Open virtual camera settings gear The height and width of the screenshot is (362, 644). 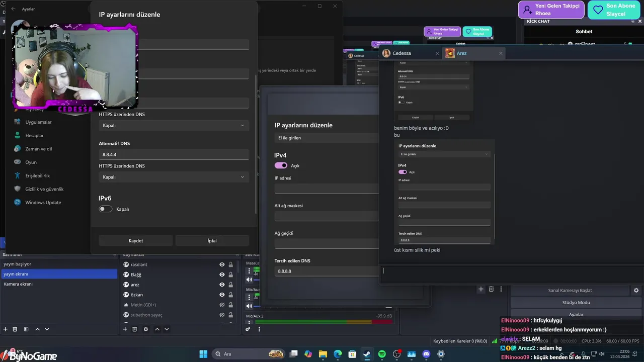pos(636,291)
